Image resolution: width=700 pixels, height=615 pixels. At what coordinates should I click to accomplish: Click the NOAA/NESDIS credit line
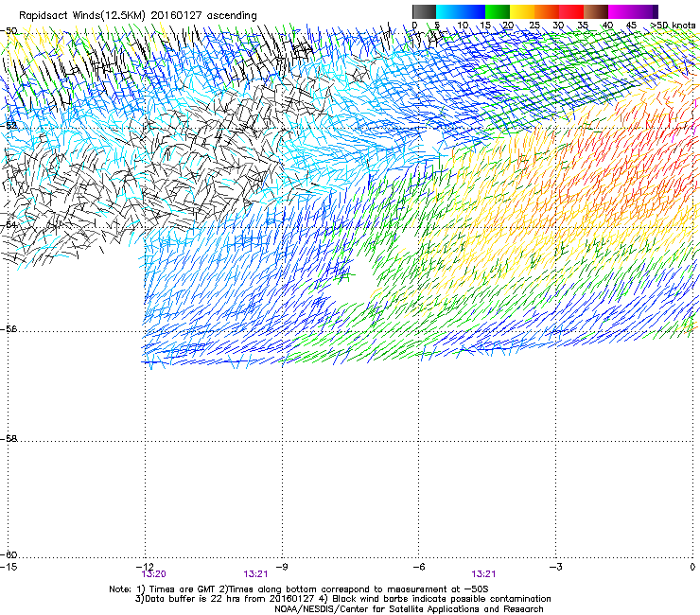[x=409, y=609]
